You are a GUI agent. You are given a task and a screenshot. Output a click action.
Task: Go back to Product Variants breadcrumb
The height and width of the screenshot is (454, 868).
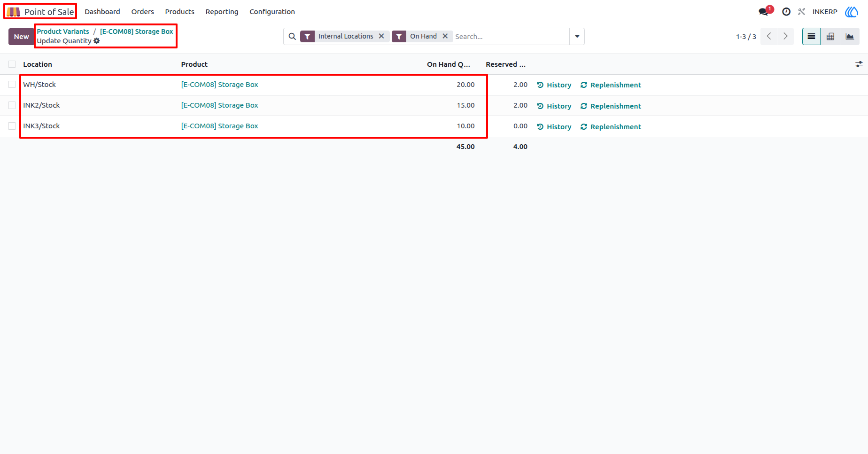[x=63, y=31]
